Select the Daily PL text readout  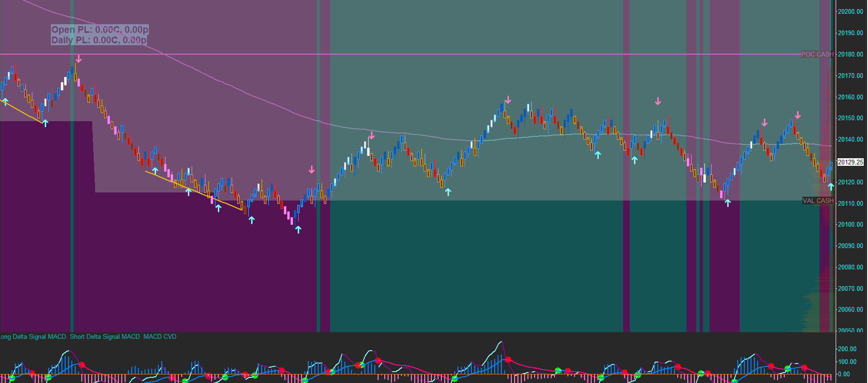pos(99,40)
